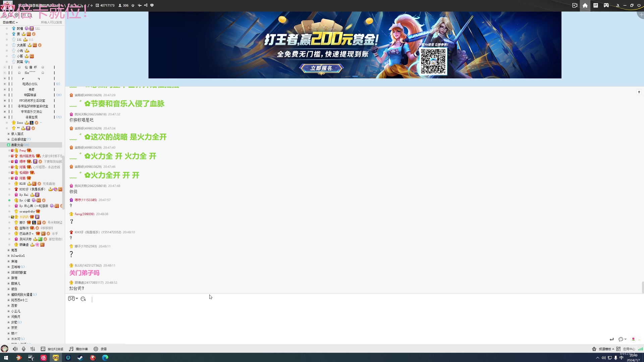The image size is (644, 362).
Task: Click the system tray volume icon
Action: 603,358
